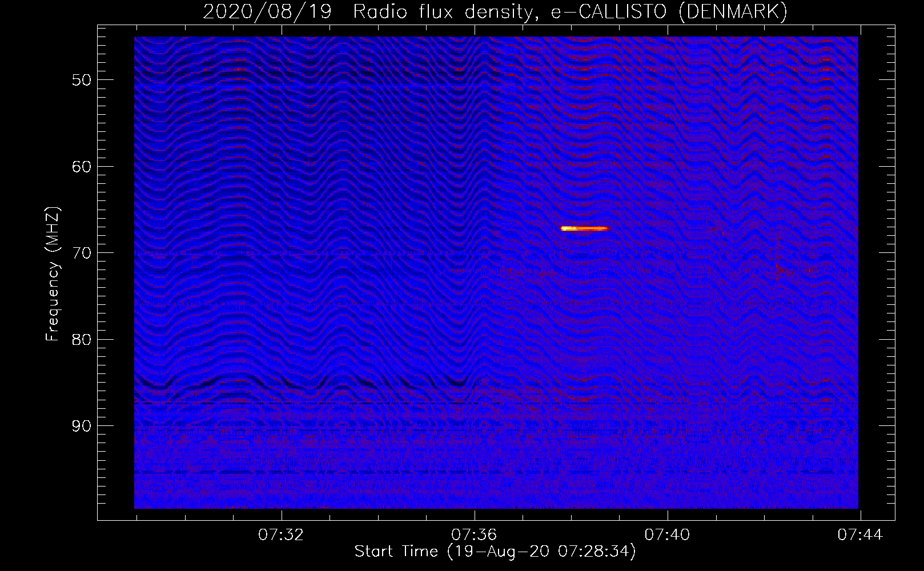Click the 60 frequency tick label
Image resolution: width=924 pixels, height=571 pixels.
coord(82,166)
